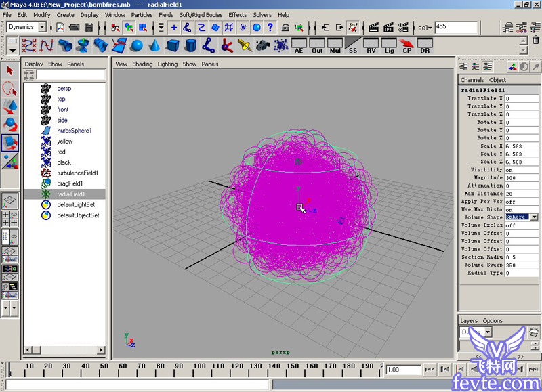
Task: Click the NURBS sphere shelf icon
Action: 138,45
